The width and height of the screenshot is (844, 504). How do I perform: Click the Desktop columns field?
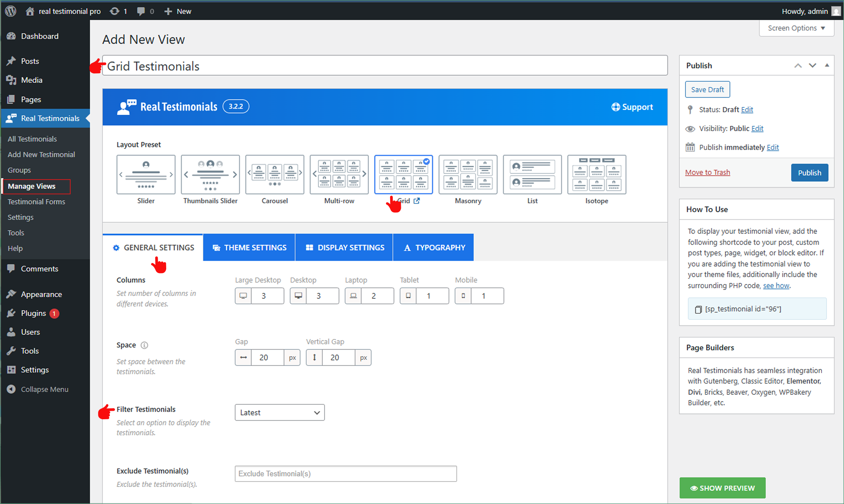322,296
